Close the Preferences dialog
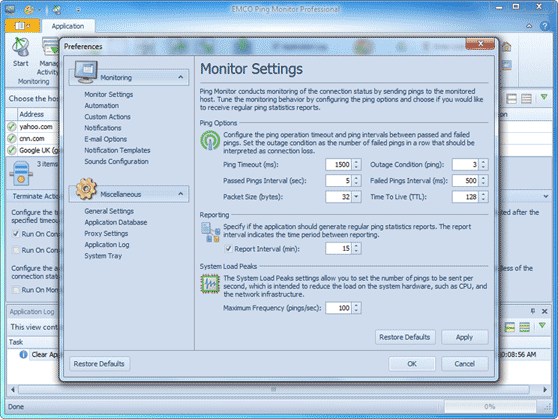 point(480,44)
